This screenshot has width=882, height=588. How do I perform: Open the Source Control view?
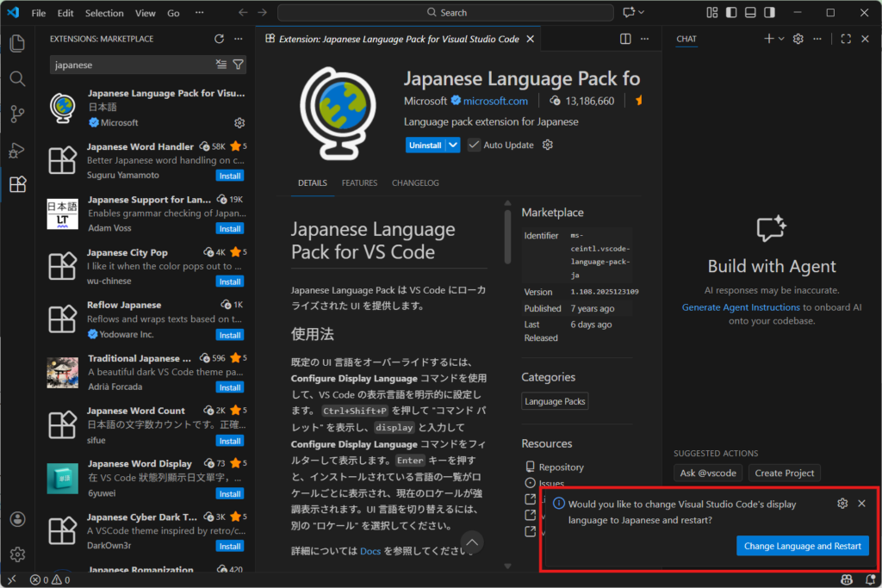[x=17, y=114]
